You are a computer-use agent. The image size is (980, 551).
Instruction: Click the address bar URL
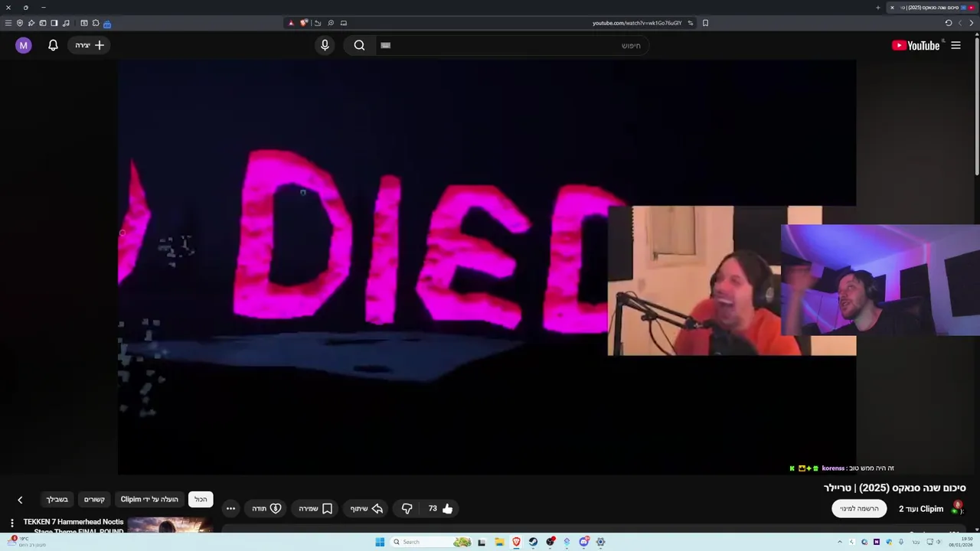637,23
